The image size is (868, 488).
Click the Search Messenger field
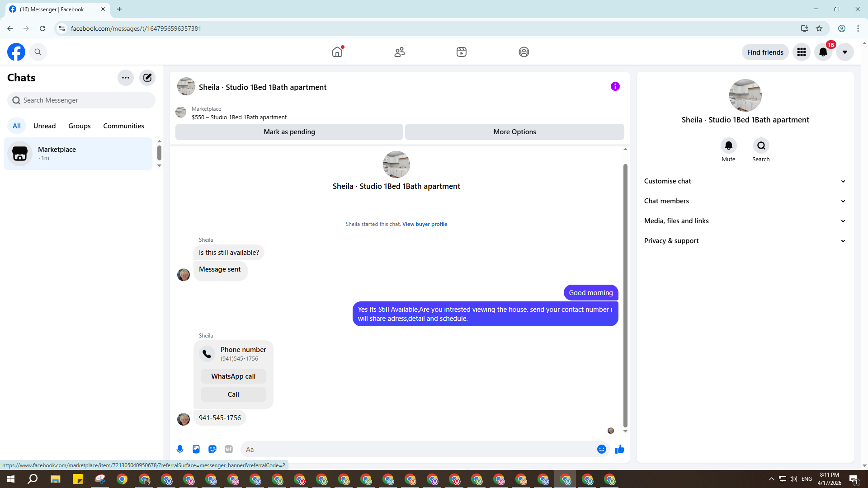click(x=81, y=100)
